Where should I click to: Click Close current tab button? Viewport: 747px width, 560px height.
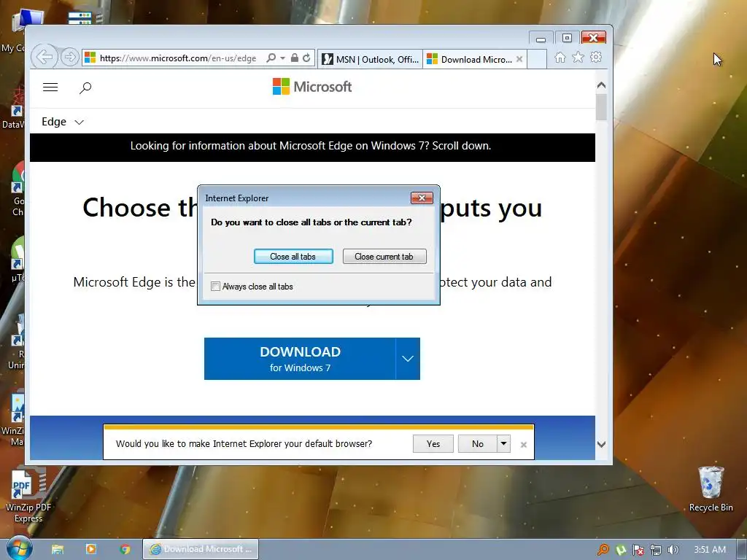[384, 256]
